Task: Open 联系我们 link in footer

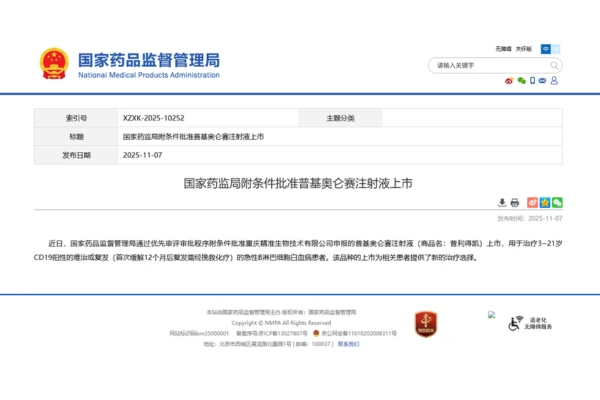Action: [x=349, y=343]
